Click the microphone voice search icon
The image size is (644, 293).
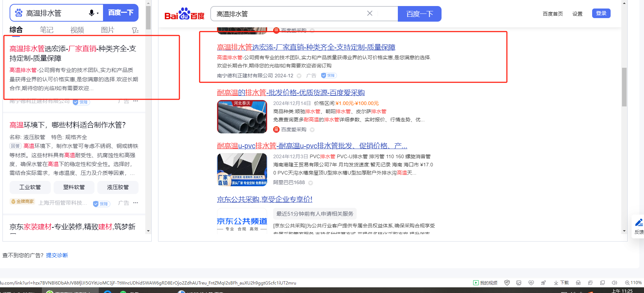click(92, 13)
